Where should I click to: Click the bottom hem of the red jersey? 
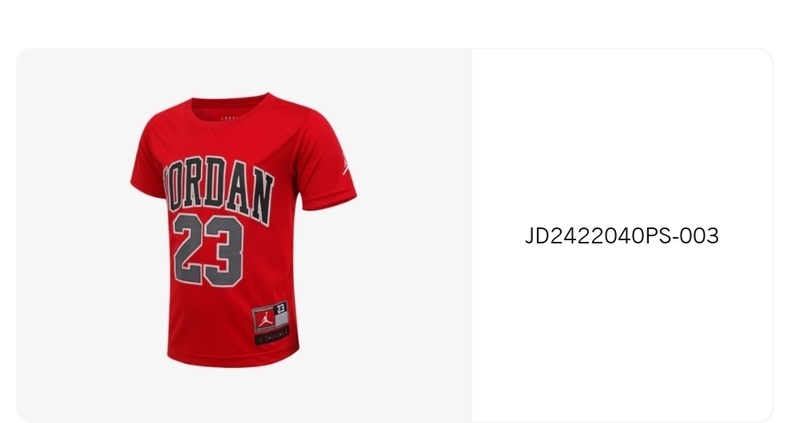pos(233,358)
